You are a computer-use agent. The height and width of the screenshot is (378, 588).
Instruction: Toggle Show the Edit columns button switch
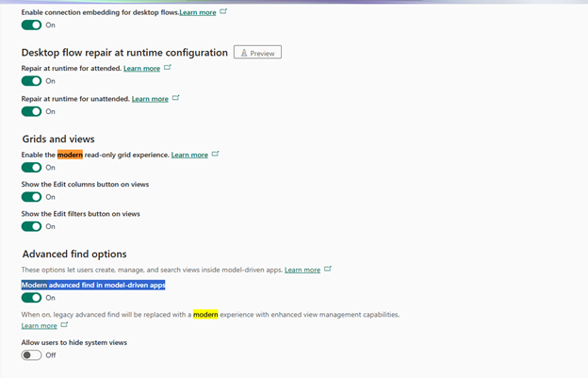[x=31, y=197]
